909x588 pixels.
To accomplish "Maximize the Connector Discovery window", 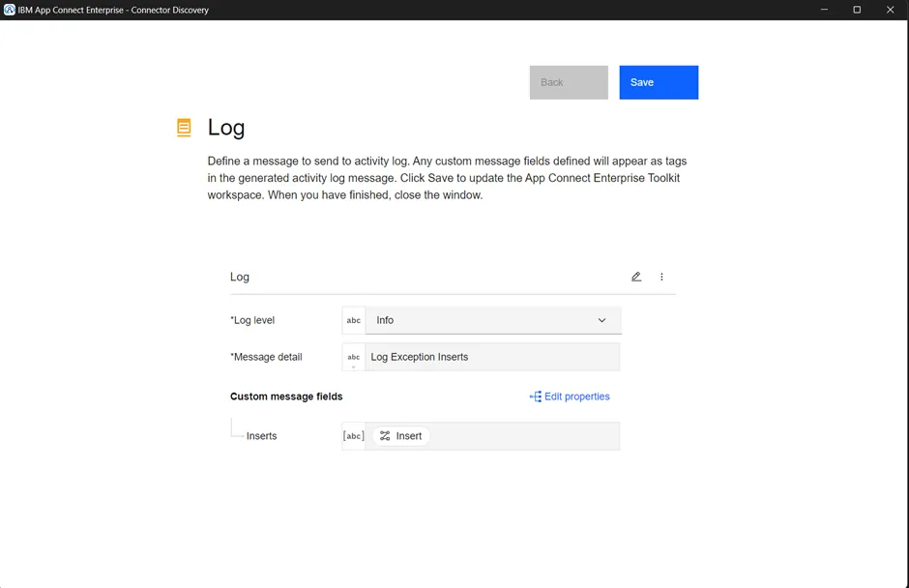I will point(857,10).
